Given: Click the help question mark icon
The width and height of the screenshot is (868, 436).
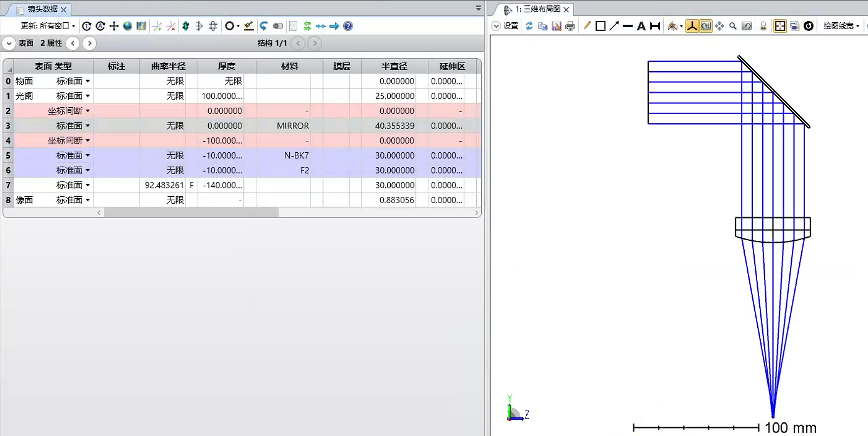Looking at the screenshot, I should click(348, 26).
